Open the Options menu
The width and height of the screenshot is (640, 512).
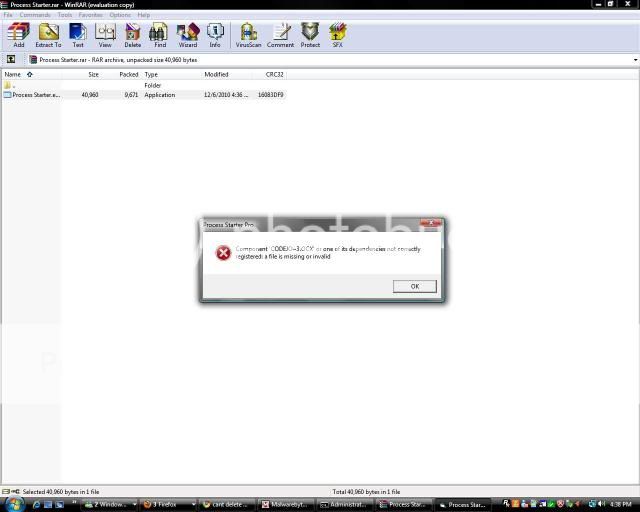tap(120, 15)
